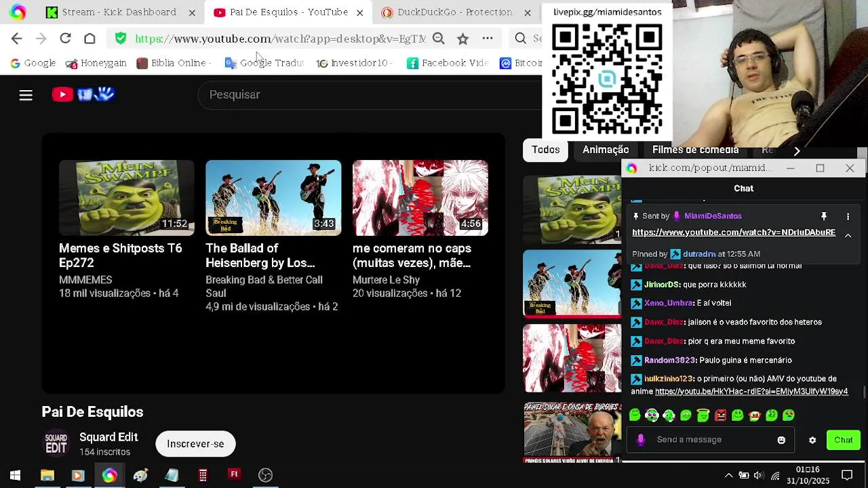Viewport: 868px width, 488px height.
Task: Open the volume control in system tray
Action: [x=759, y=475]
